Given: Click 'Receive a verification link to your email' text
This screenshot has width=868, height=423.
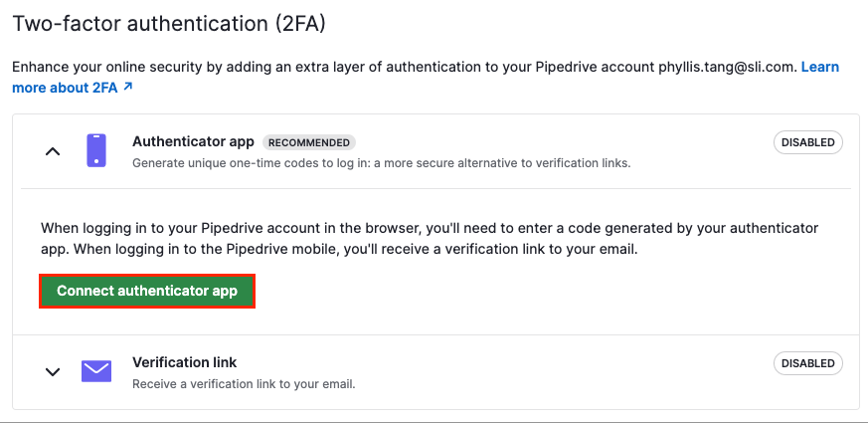Looking at the screenshot, I should [244, 383].
